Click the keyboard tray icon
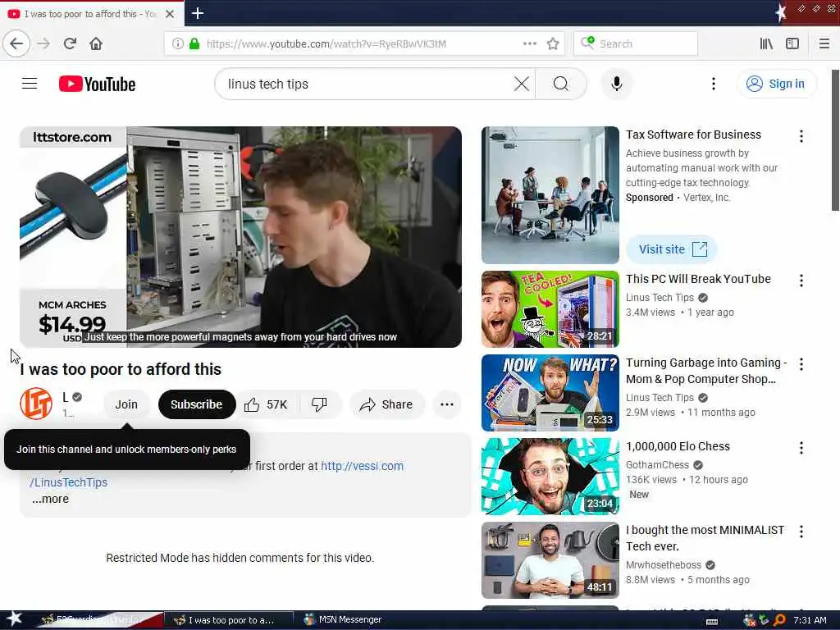 coord(712,622)
